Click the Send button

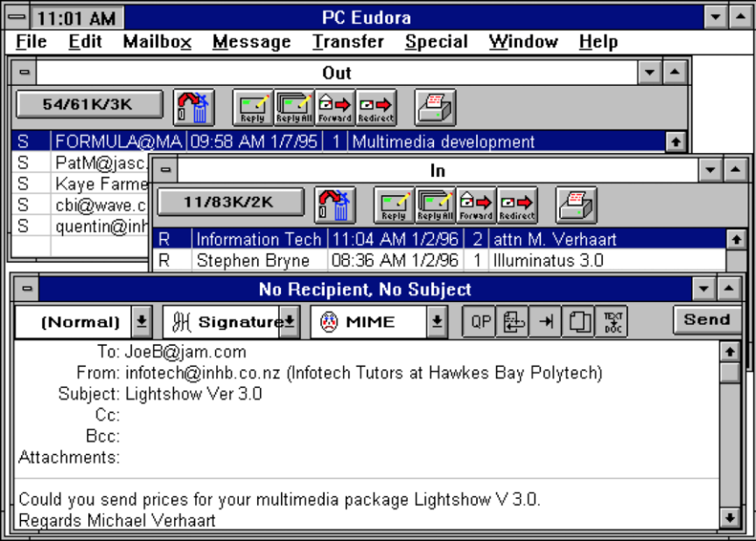(707, 320)
